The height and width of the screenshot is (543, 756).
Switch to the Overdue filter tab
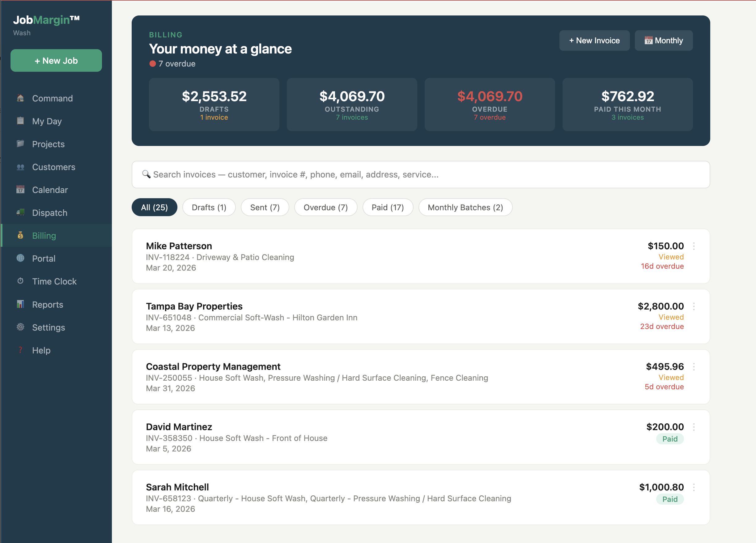pyautogui.click(x=326, y=207)
